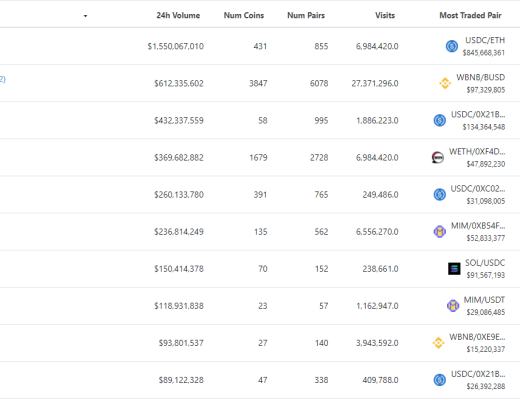This screenshot has height=400, width=520.
Task: Select the $89,122,328 volume cell
Action: pos(181,380)
